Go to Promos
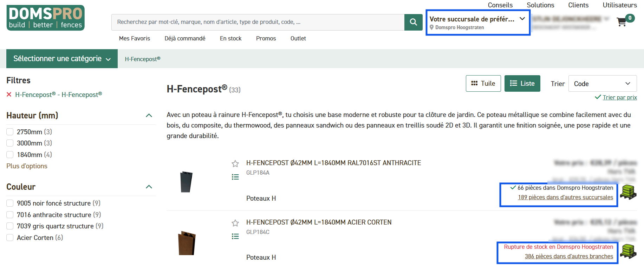This screenshot has height=266, width=644. (266, 38)
